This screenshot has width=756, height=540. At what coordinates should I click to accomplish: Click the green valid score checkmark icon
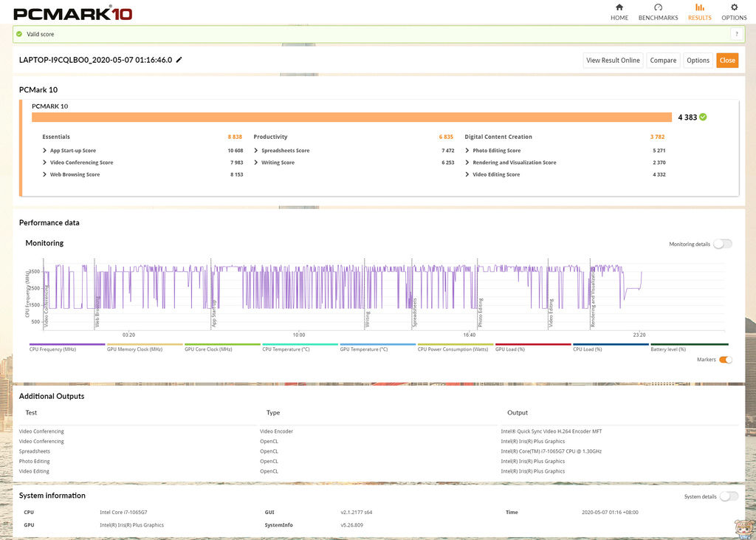pyautogui.click(x=19, y=34)
